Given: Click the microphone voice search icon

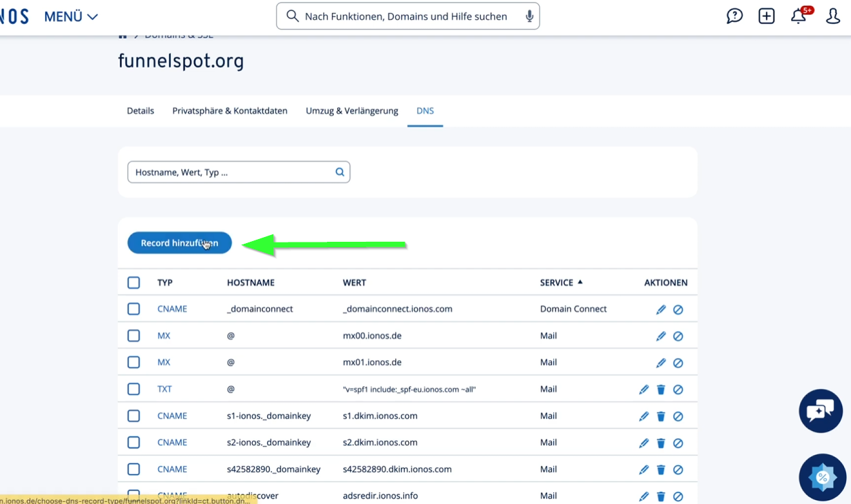Looking at the screenshot, I should (x=529, y=16).
